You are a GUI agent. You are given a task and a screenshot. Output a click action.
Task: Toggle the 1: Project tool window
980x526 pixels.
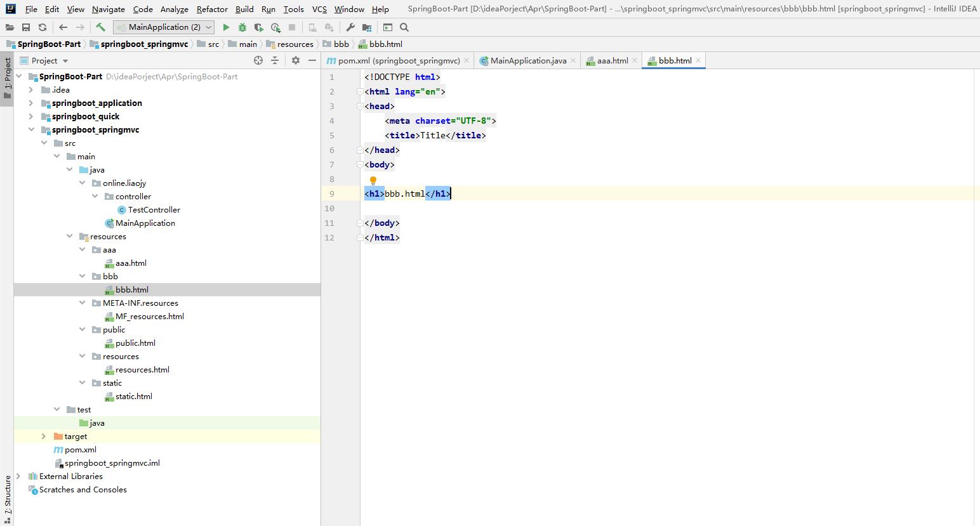[x=7, y=79]
